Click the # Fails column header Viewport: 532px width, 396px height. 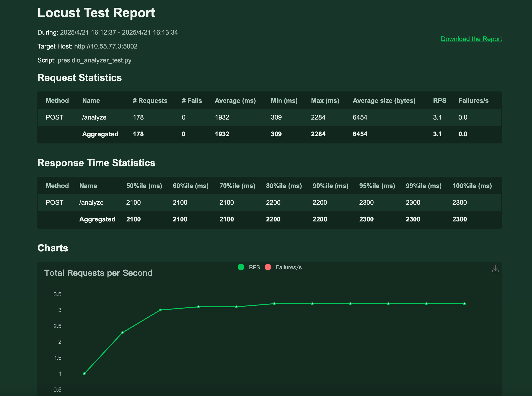192,101
